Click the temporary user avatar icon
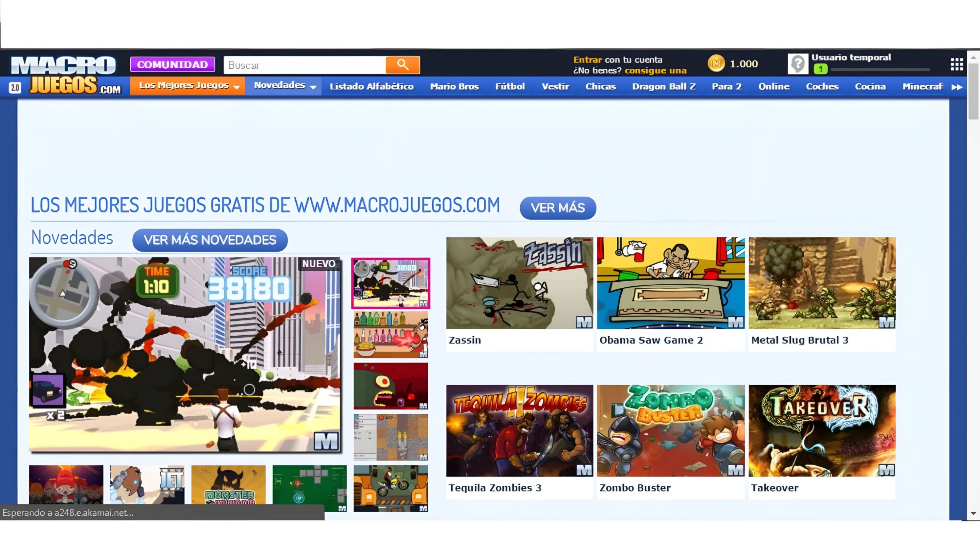980x551 pixels. tap(798, 64)
